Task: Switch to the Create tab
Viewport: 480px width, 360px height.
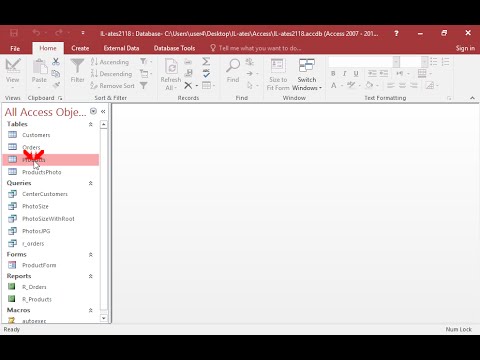Action: [80, 48]
